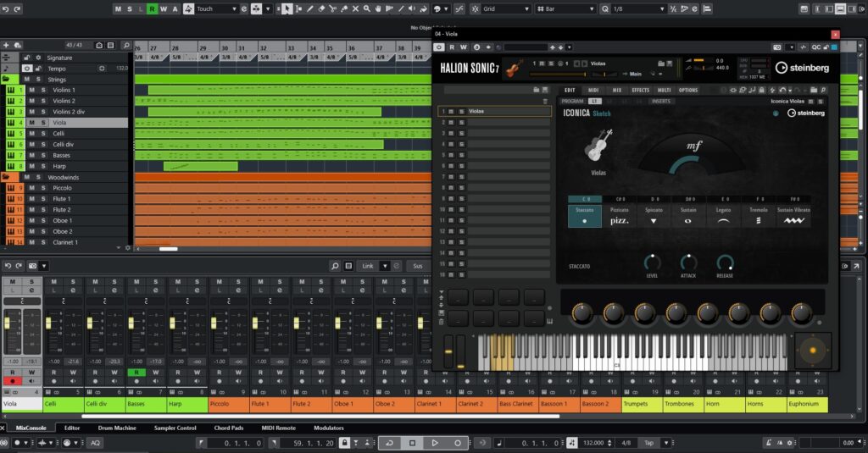Open the Drum Machine tab
The width and height of the screenshot is (868, 453).
(x=117, y=428)
